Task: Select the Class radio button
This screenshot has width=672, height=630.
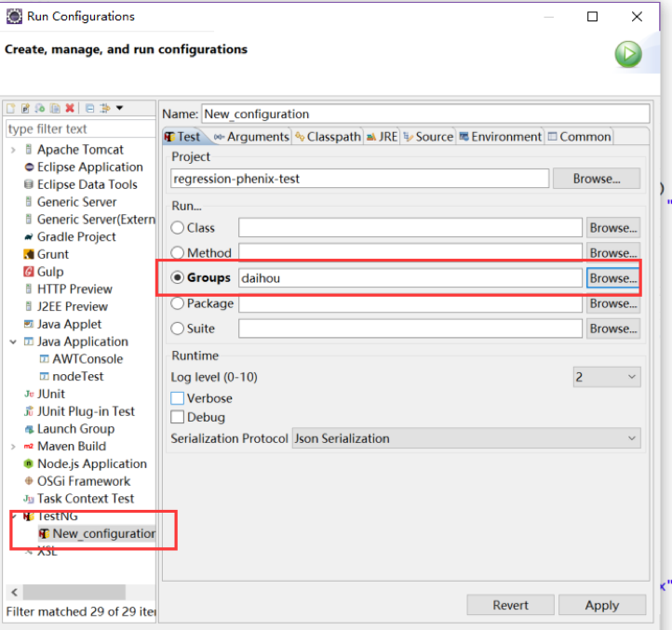Action: coord(178,228)
